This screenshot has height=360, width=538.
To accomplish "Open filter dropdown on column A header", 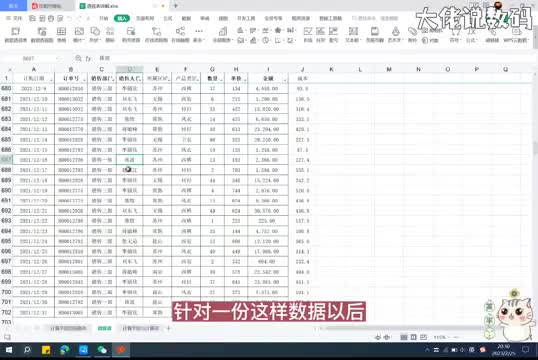I will point(51,80).
